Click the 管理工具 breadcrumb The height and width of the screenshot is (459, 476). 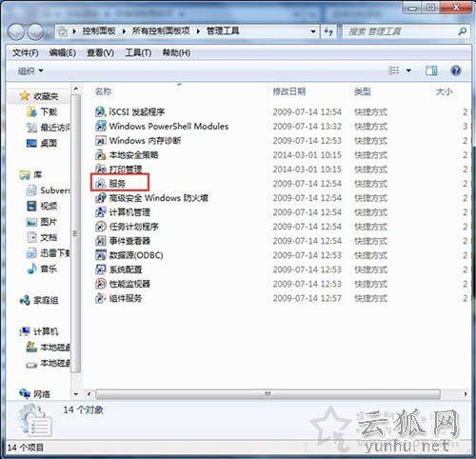(x=223, y=31)
